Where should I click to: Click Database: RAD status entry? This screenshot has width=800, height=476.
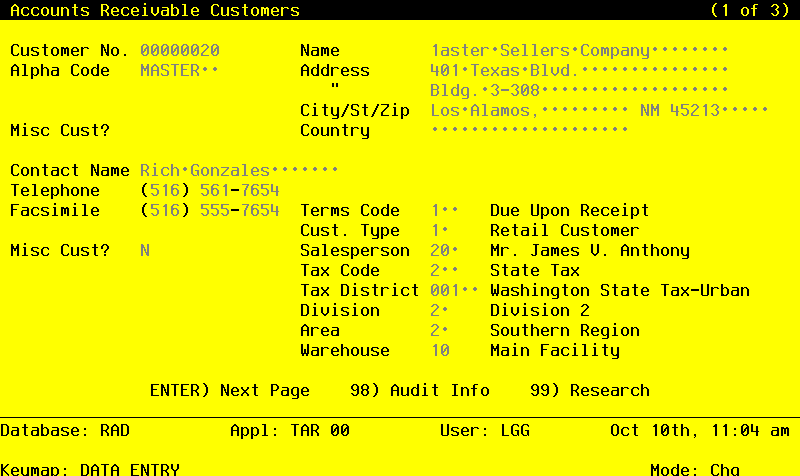[x=65, y=431]
